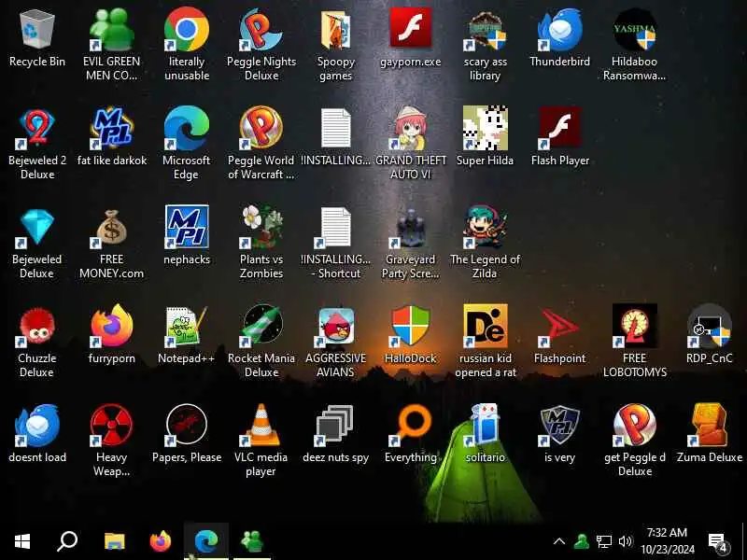747x560 pixels.
Task: Click the taskbar search magnifier
Action: tap(67, 541)
